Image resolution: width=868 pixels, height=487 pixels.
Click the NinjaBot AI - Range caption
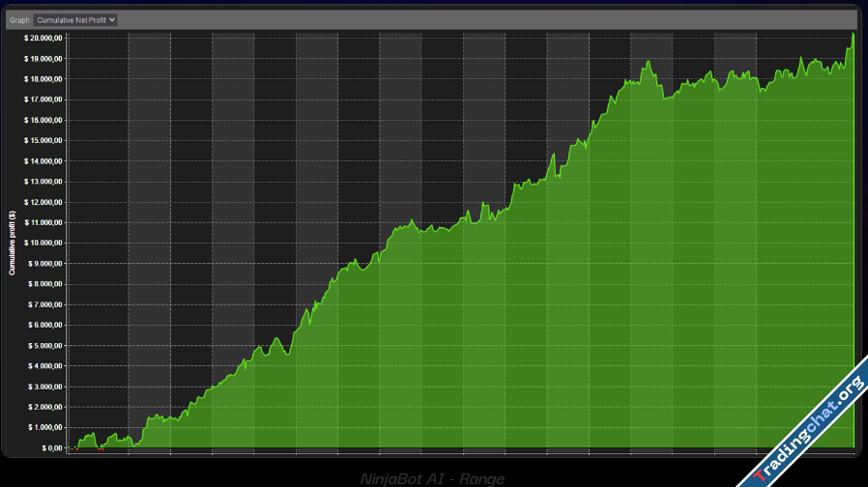click(x=432, y=478)
